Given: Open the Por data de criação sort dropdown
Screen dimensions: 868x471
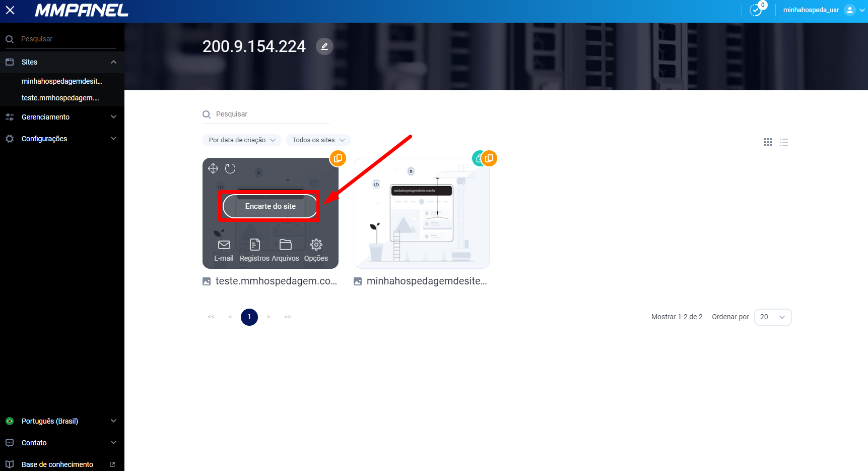Looking at the screenshot, I should click(x=242, y=140).
